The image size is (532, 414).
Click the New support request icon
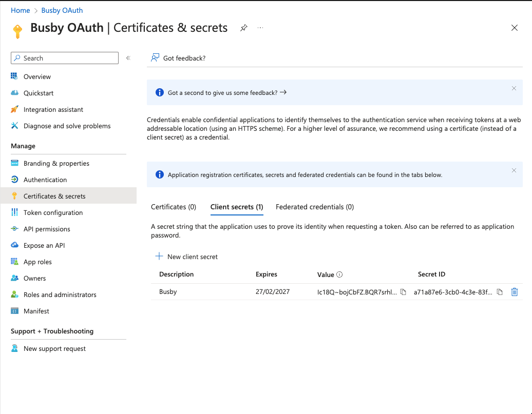pyautogui.click(x=14, y=348)
